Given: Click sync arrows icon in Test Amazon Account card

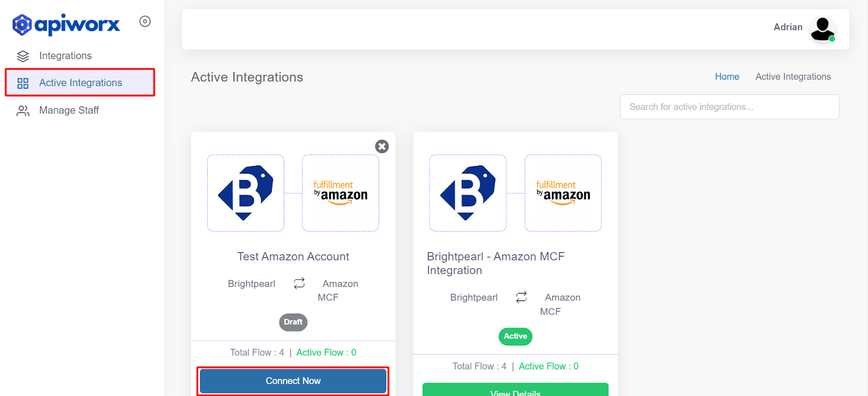Looking at the screenshot, I should (299, 283).
